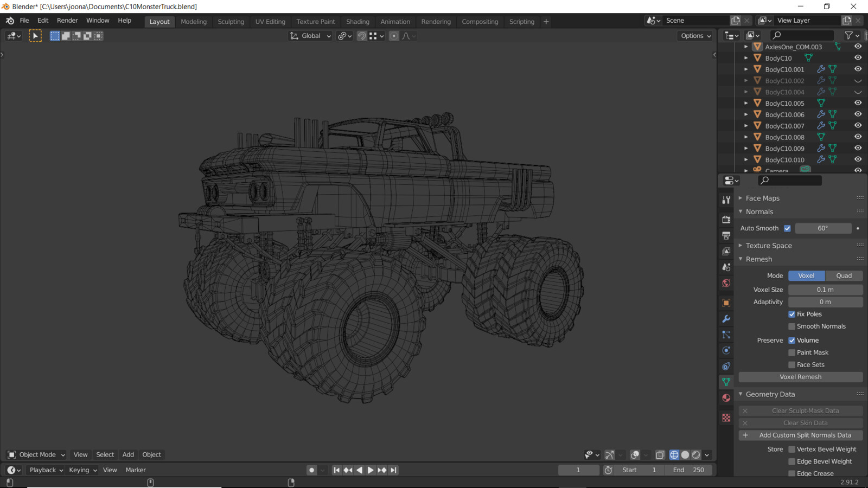Click the Voxel Remesh button

click(x=800, y=377)
